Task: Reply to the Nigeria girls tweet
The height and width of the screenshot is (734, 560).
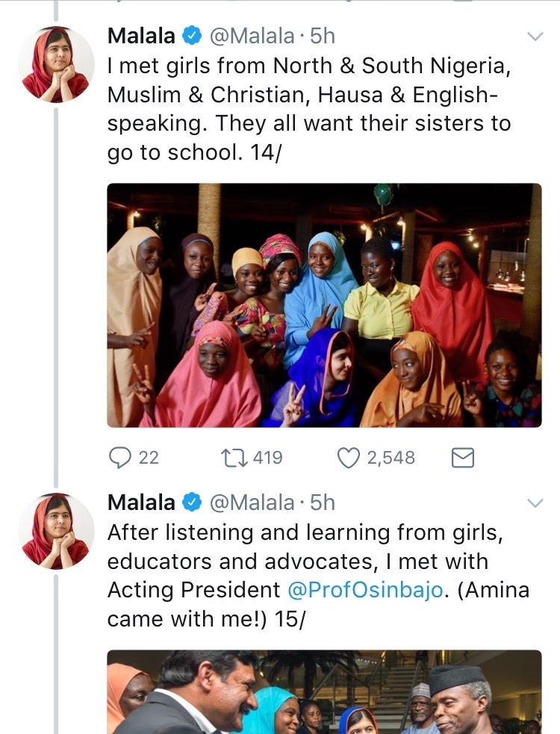Action: point(120,457)
